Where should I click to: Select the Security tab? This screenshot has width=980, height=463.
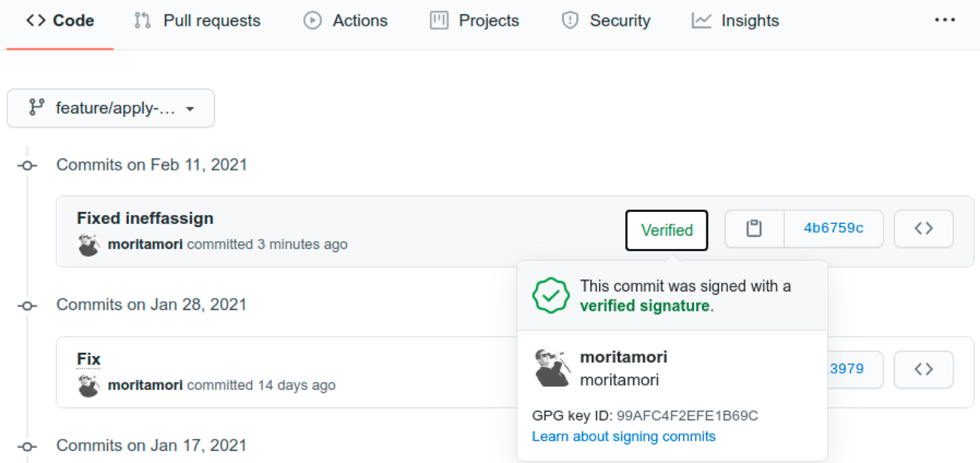tap(605, 21)
